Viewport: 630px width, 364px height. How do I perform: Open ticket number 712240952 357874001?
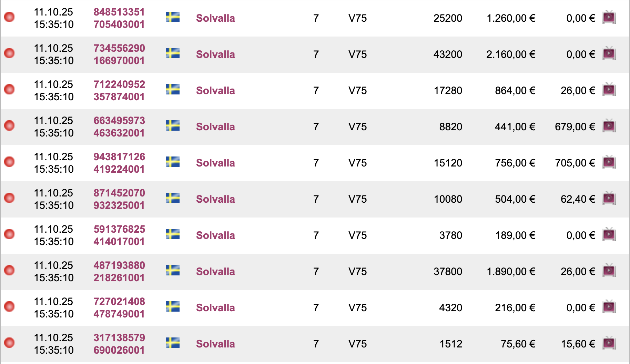(119, 91)
